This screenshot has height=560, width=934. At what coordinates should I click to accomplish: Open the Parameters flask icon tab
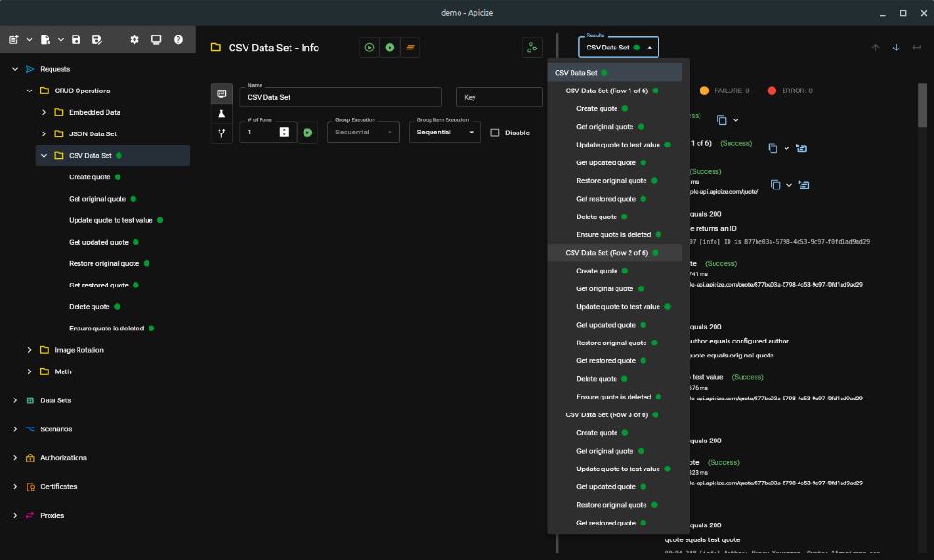(221, 113)
